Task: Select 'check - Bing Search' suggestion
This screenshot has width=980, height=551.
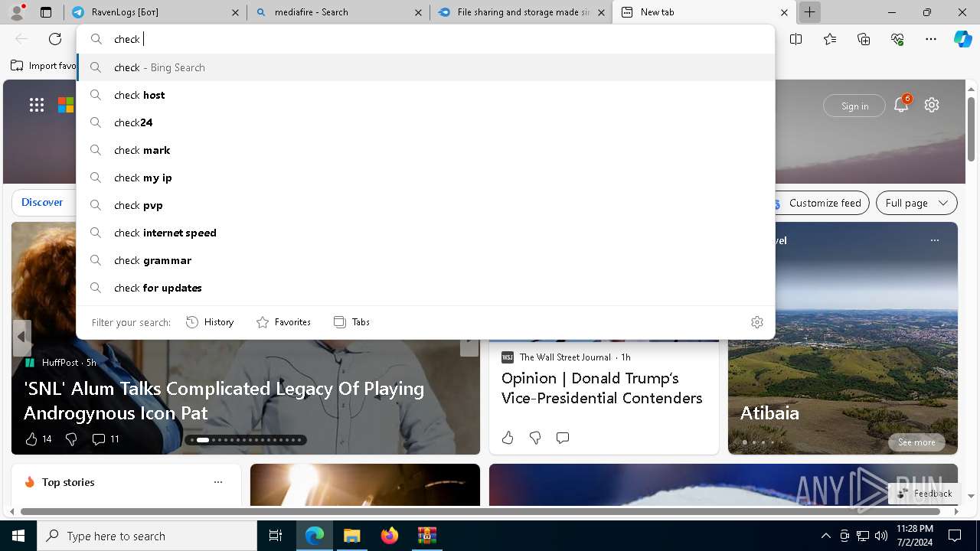Action: (426, 67)
